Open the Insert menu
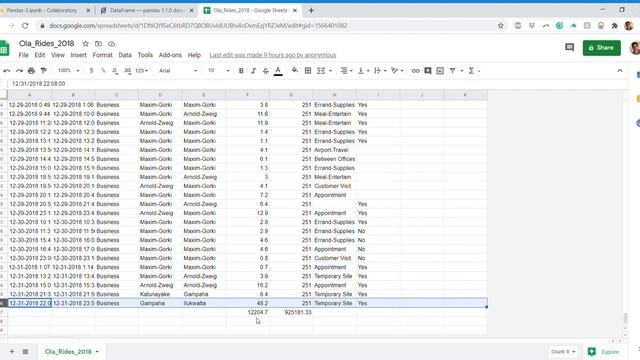The width and height of the screenshot is (640, 360). [78, 55]
